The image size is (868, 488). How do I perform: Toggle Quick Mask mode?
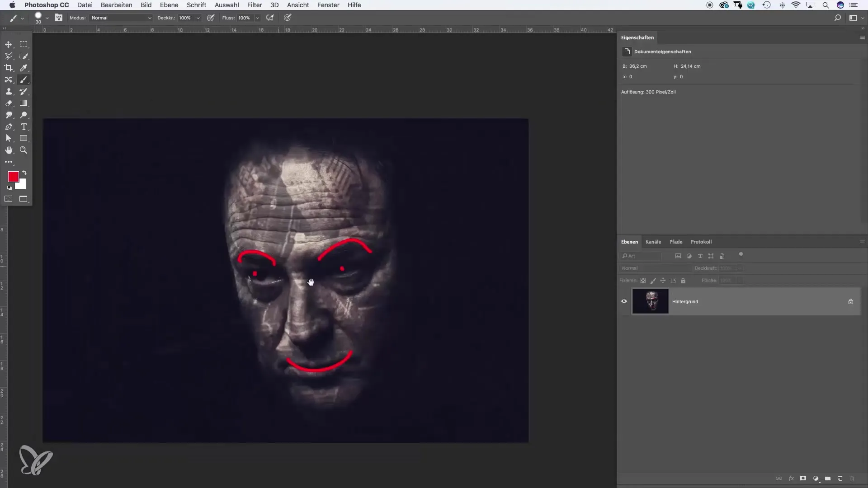[x=9, y=199]
